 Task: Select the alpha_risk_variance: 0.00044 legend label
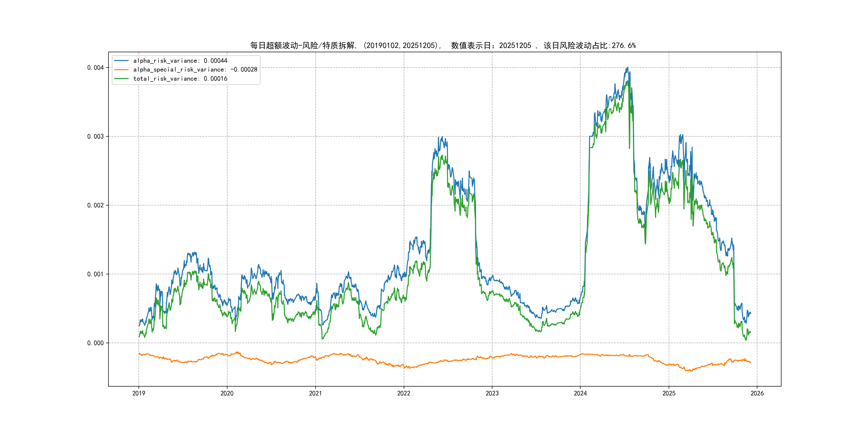180,61
